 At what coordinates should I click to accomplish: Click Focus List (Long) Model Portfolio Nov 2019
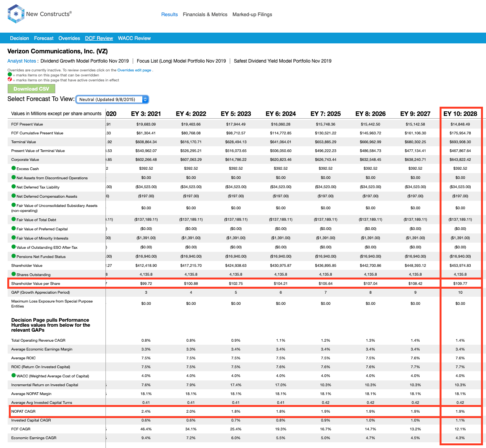pyautogui.click(x=181, y=61)
